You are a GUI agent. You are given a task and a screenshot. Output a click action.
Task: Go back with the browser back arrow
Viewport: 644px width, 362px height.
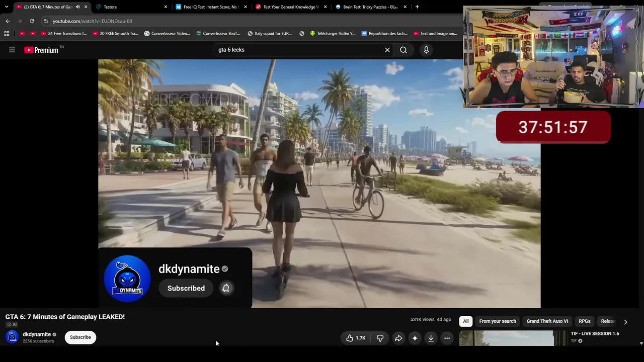(x=8, y=21)
